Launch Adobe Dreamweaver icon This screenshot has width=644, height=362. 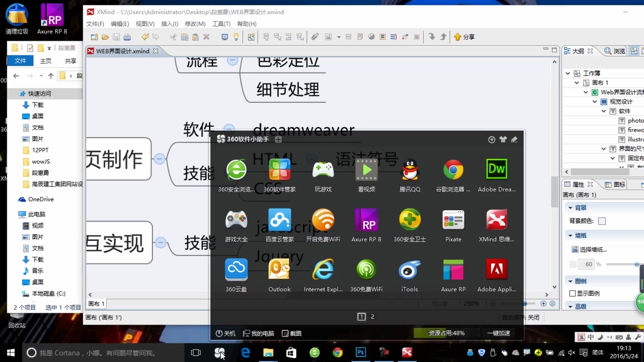pos(497,175)
